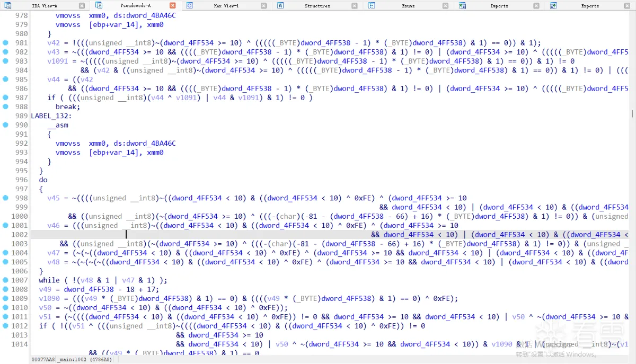The image size is (636, 364).
Task: Toggle breakpoint dot on line 998
Action: [6, 198]
